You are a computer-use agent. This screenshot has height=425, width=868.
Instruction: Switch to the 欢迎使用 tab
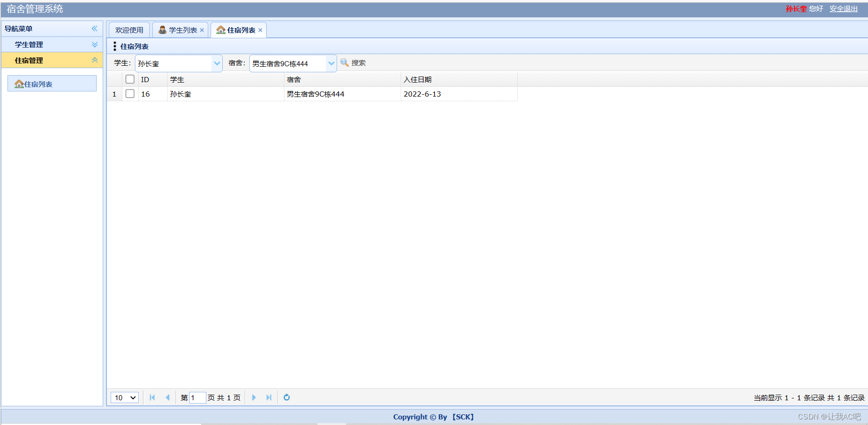[x=129, y=30]
